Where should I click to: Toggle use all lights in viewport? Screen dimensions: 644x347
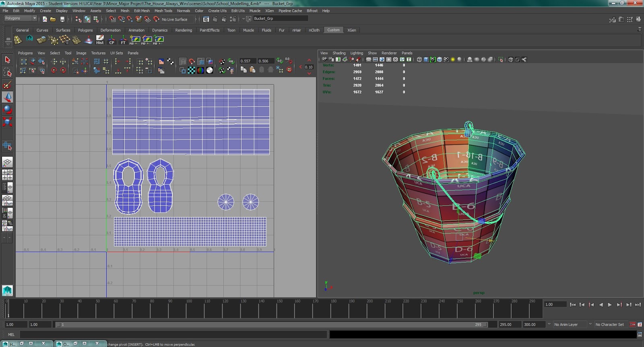453,60
